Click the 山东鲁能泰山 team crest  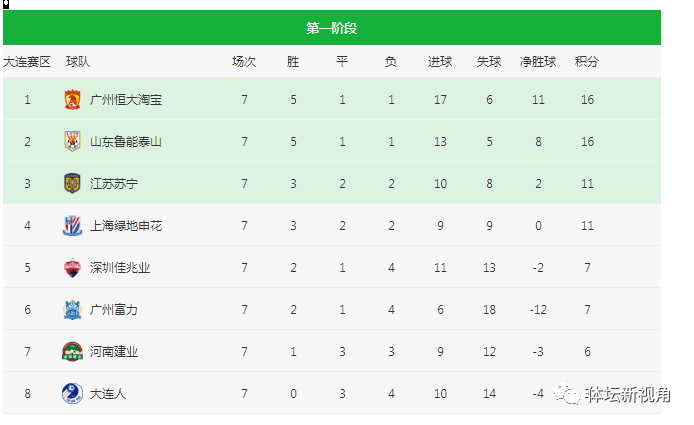pyautogui.click(x=72, y=142)
